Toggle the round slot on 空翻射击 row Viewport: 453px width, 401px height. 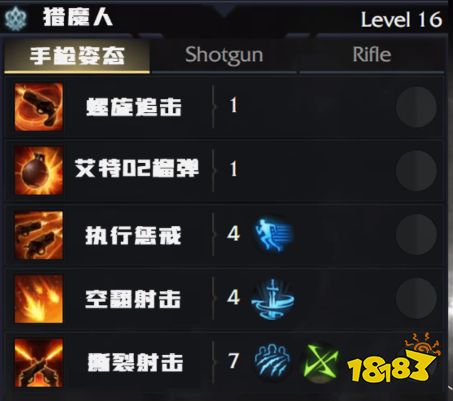point(416,299)
